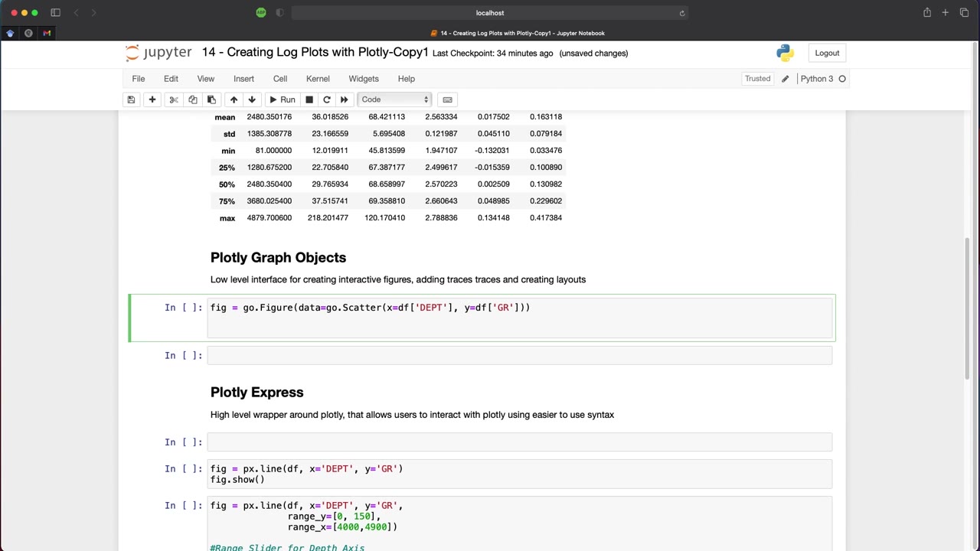The image size is (980, 551).
Task: Click the mean row label in the table
Action: (224, 117)
